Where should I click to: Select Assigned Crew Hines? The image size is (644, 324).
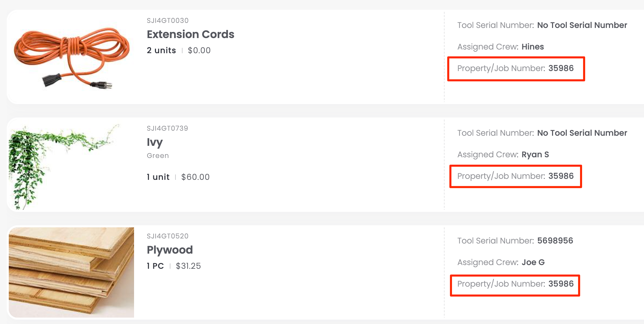(533, 47)
